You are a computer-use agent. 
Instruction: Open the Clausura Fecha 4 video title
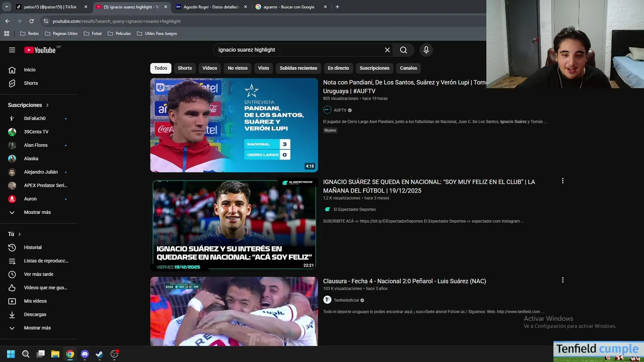click(x=405, y=281)
